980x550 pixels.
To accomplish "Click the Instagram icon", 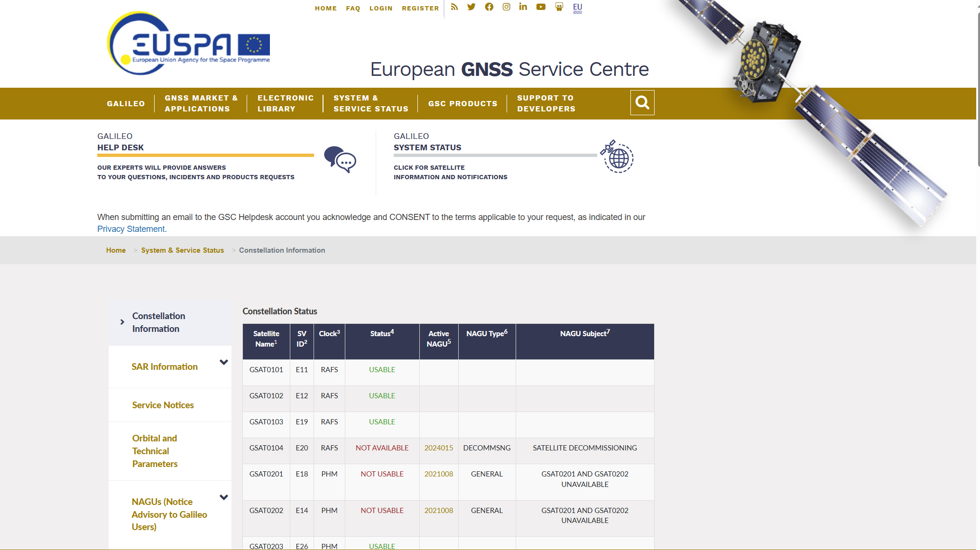I will 506,7.
